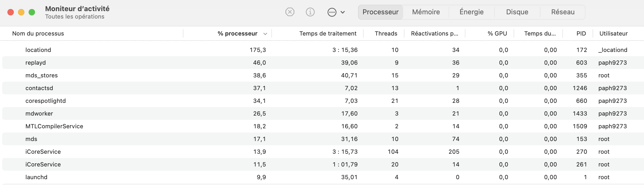Show the Processeur tab
Screen dimensions: 644x185
(x=380, y=12)
